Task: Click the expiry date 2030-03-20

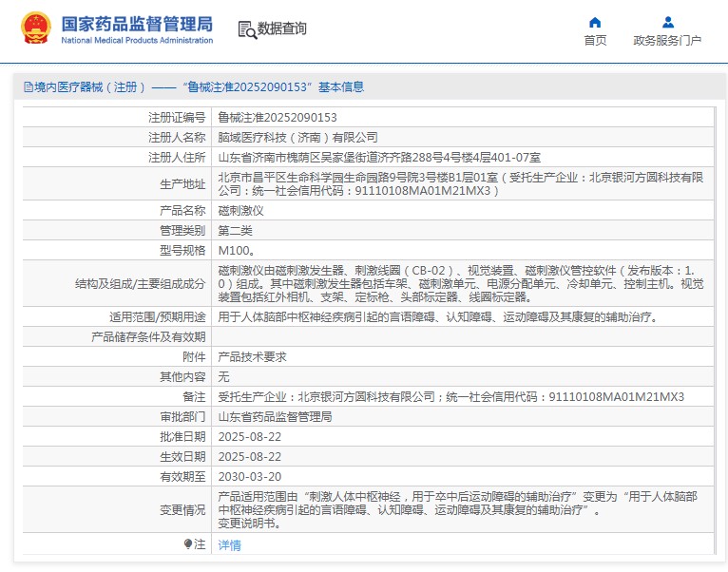Action: (x=251, y=476)
